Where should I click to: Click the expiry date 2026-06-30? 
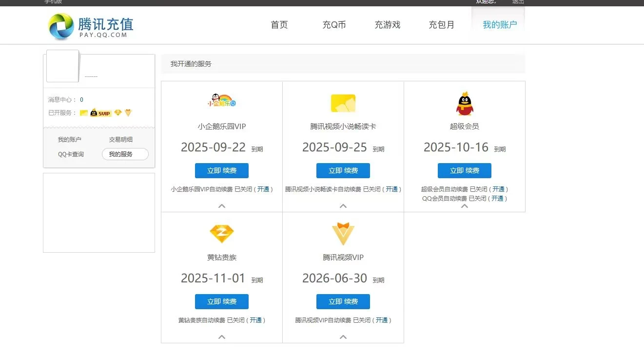(334, 279)
